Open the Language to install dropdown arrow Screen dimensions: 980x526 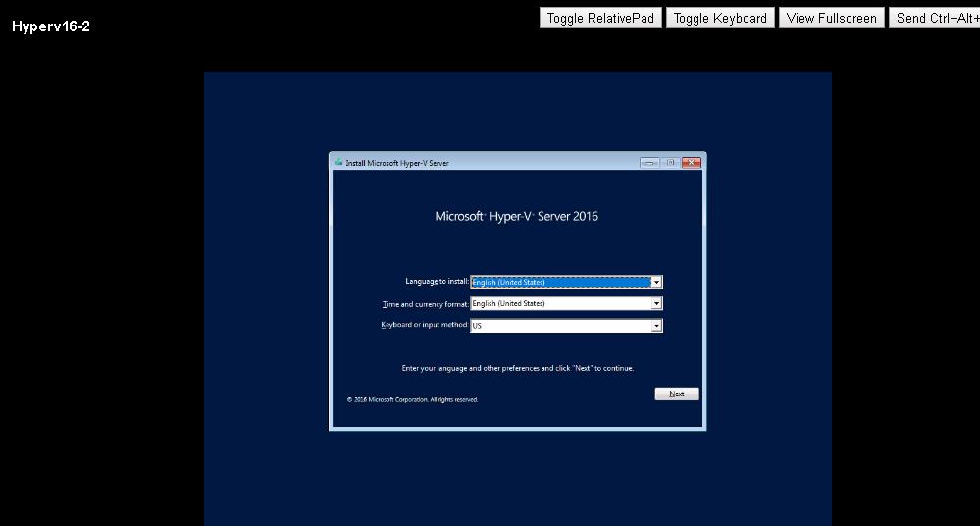pos(656,282)
